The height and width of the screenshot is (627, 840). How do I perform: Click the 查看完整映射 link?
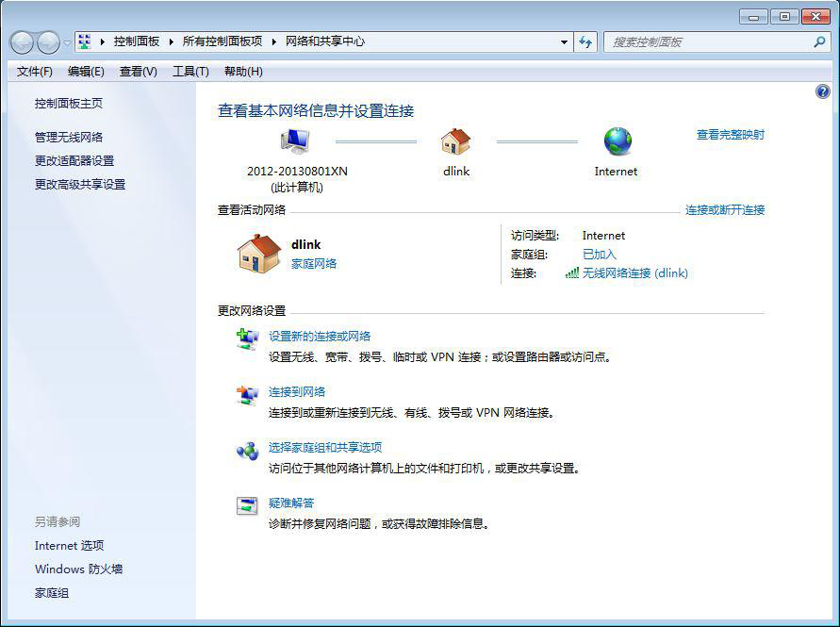coord(730,135)
